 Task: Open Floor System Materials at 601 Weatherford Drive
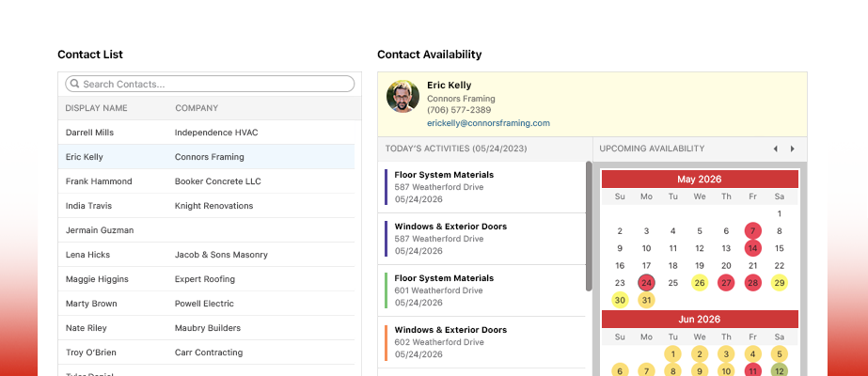pyautogui.click(x=481, y=290)
